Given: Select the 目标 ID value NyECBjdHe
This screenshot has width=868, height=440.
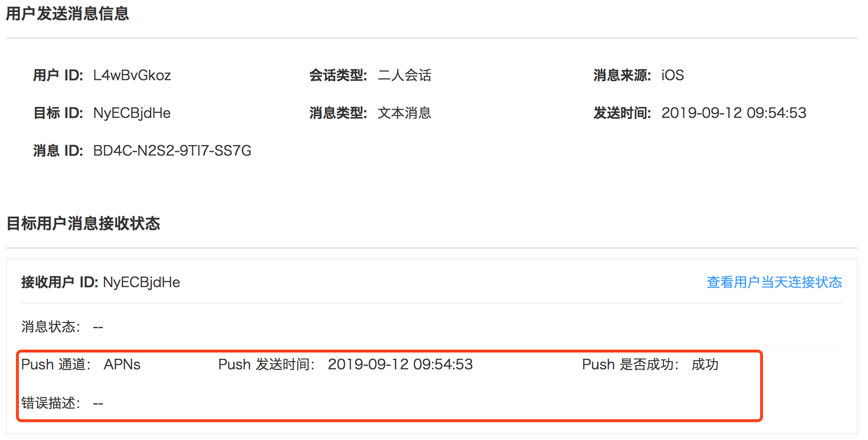Looking at the screenshot, I should pyautogui.click(x=132, y=113).
